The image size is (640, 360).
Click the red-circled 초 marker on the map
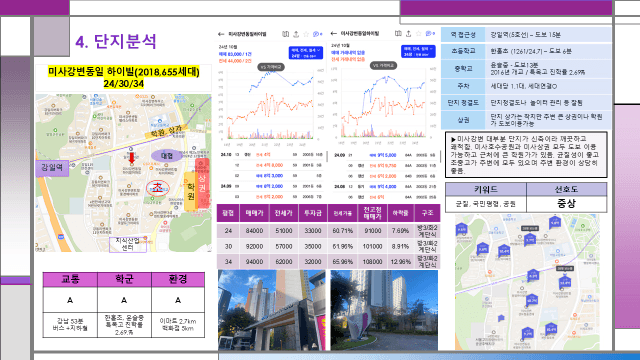coord(158,188)
